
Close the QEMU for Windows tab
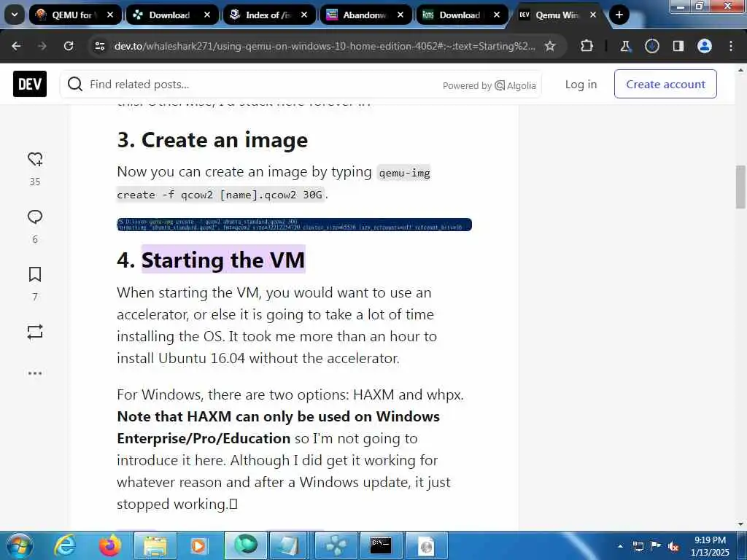[x=110, y=15]
